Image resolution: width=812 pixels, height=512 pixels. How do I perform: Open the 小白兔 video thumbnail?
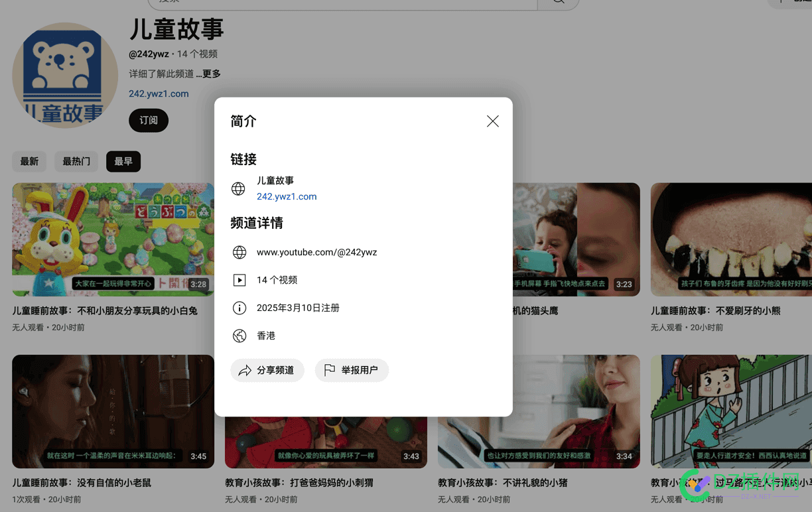click(x=113, y=239)
